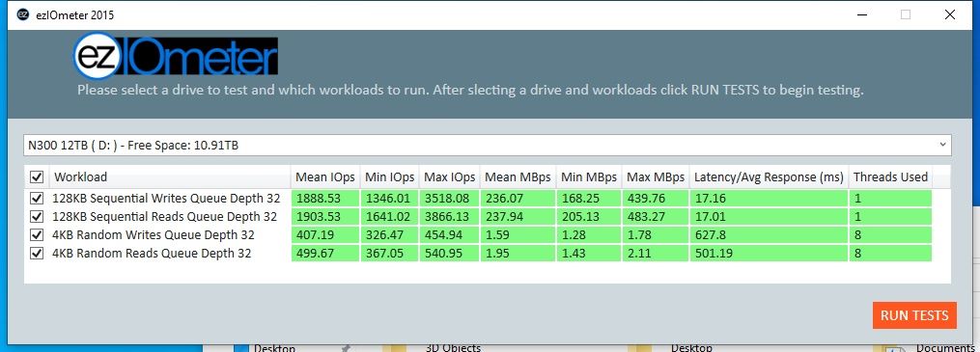Click the Threads Used column header

(x=890, y=176)
